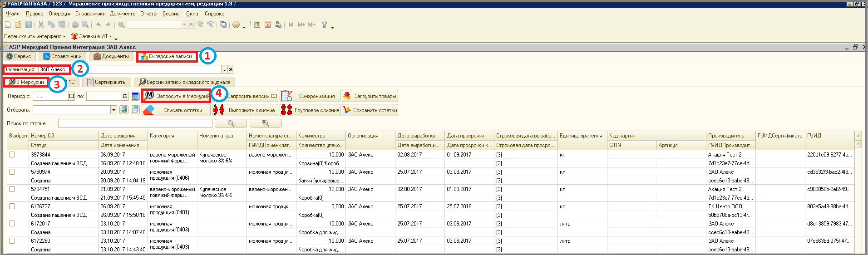
Task: Click into the Поиск по строке input field
Action: click(135, 123)
